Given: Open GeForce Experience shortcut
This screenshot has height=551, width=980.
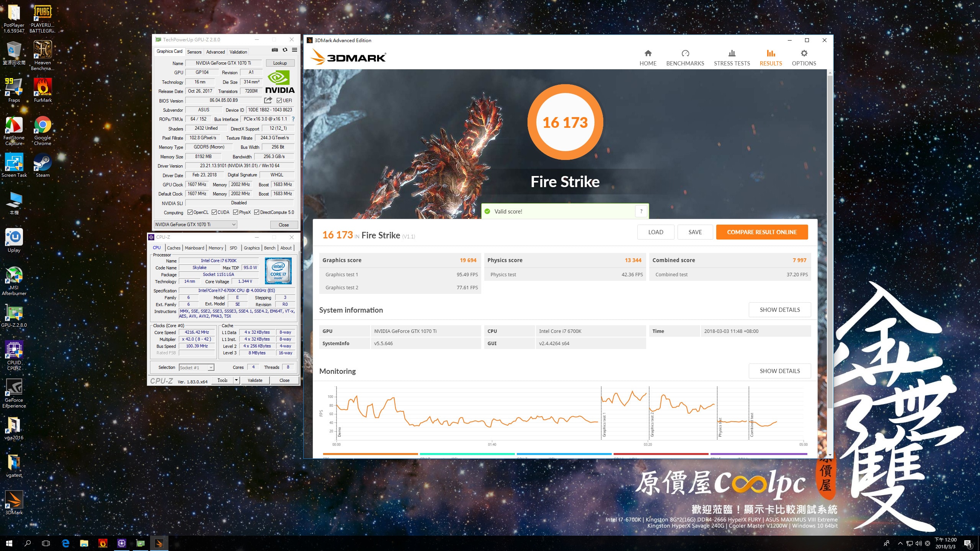Looking at the screenshot, I should tap(14, 393).
